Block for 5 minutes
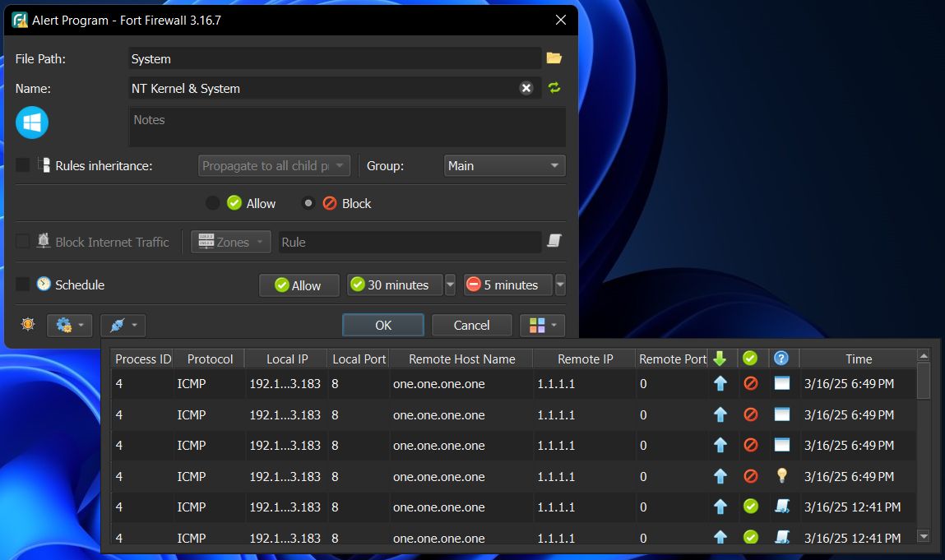 [x=508, y=285]
